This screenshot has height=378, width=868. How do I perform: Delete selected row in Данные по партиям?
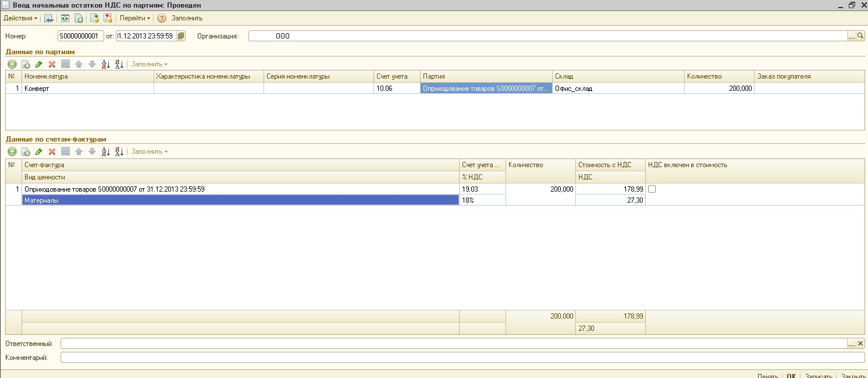pyautogui.click(x=52, y=64)
